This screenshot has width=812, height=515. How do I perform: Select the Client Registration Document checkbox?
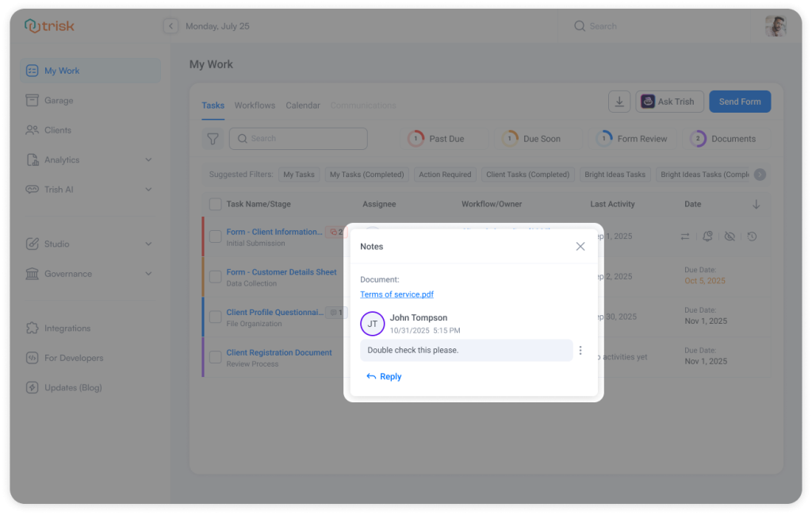click(x=215, y=358)
